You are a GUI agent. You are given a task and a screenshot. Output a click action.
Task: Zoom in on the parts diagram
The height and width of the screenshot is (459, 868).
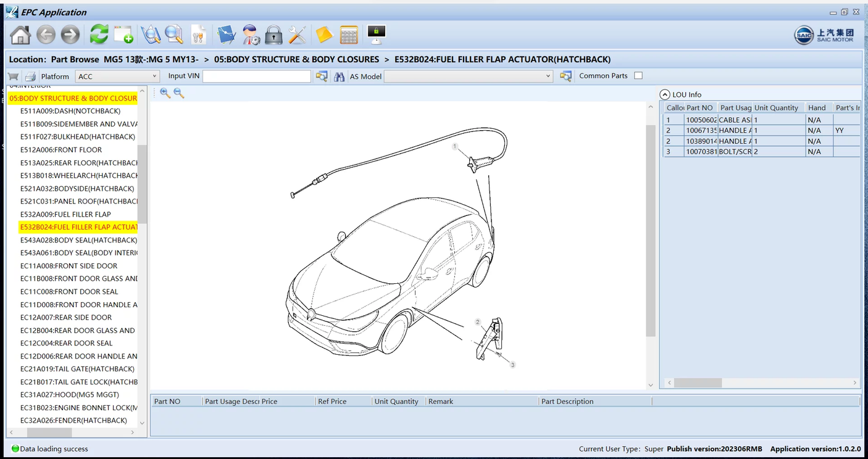click(x=165, y=93)
